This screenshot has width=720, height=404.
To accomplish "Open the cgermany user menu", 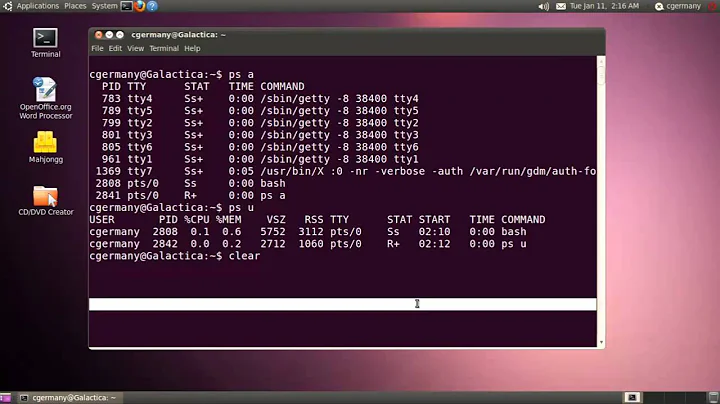I will (x=678, y=6).
